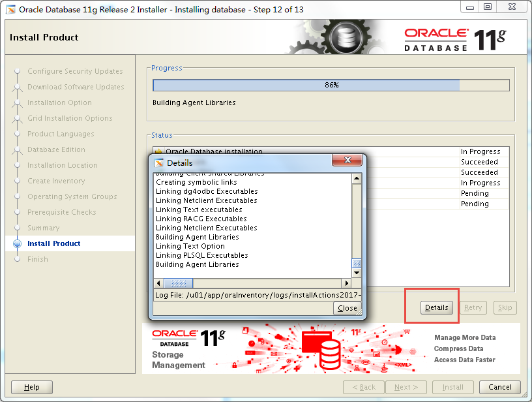Click the Oracle Database 11g logo in header
The height and width of the screenshot is (402, 532).
(471, 36)
